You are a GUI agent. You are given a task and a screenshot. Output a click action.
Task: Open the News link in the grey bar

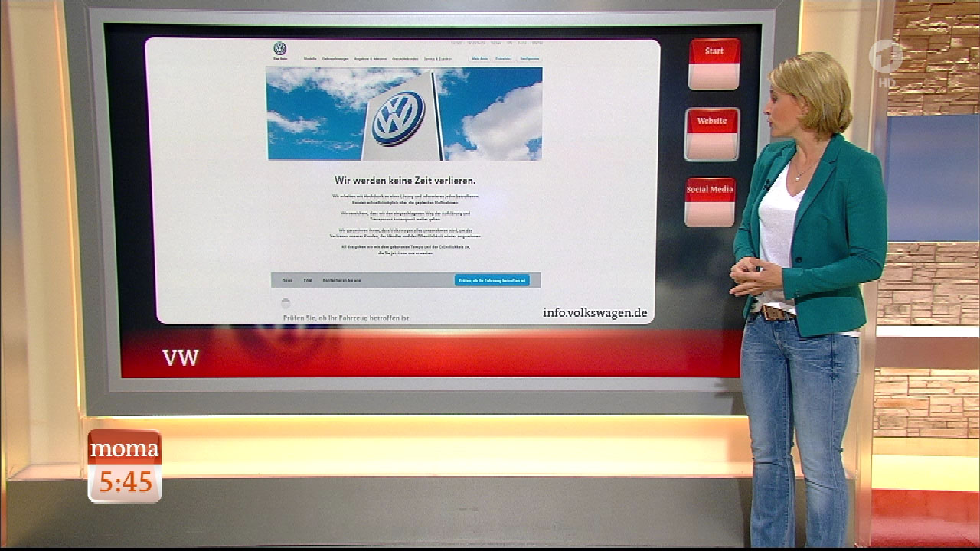pos(287,280)
